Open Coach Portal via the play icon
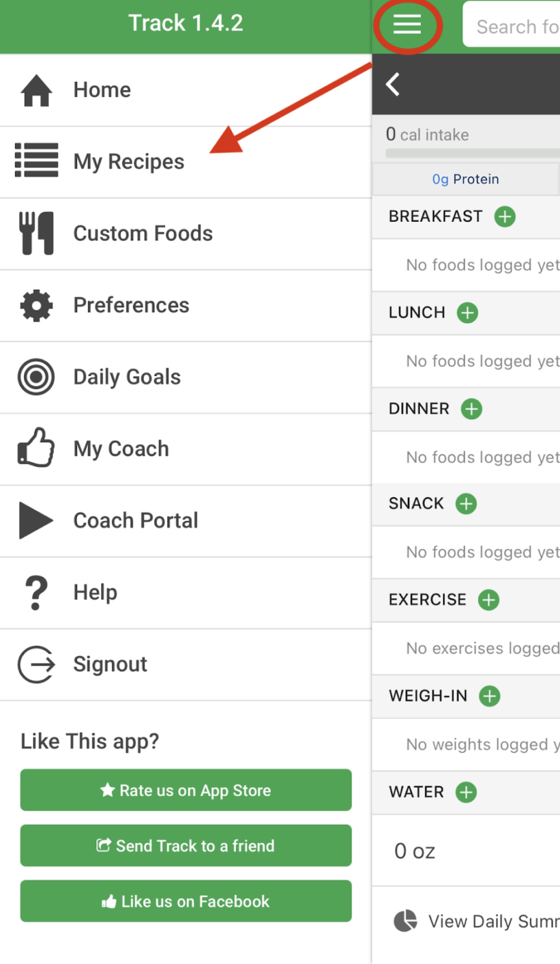The height and width of the screenshot is (964, 560). click(x=36, y=521)
